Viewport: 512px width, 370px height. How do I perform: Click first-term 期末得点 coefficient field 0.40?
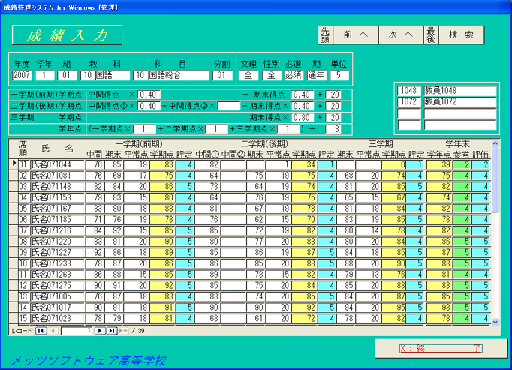[x=302, y=95]
